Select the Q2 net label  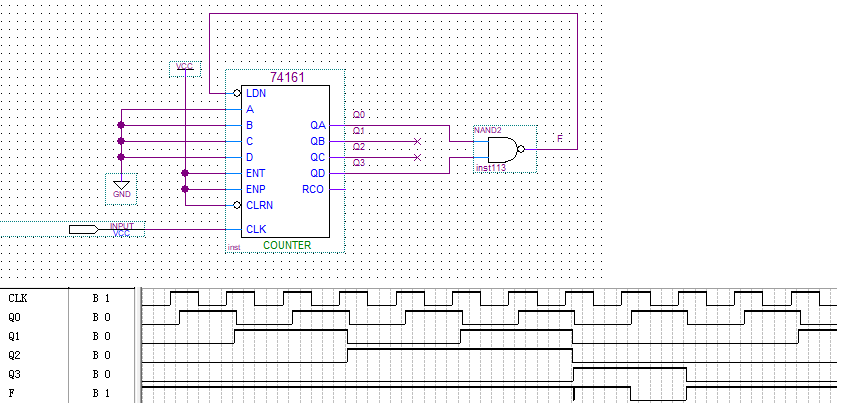pos(358,146)
